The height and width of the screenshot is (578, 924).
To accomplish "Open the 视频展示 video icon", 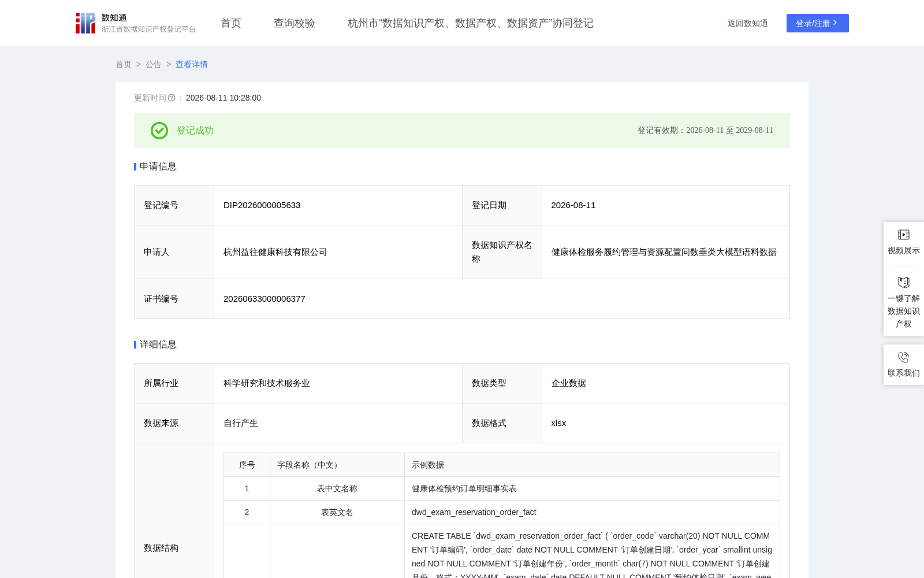I will [904, 235].
